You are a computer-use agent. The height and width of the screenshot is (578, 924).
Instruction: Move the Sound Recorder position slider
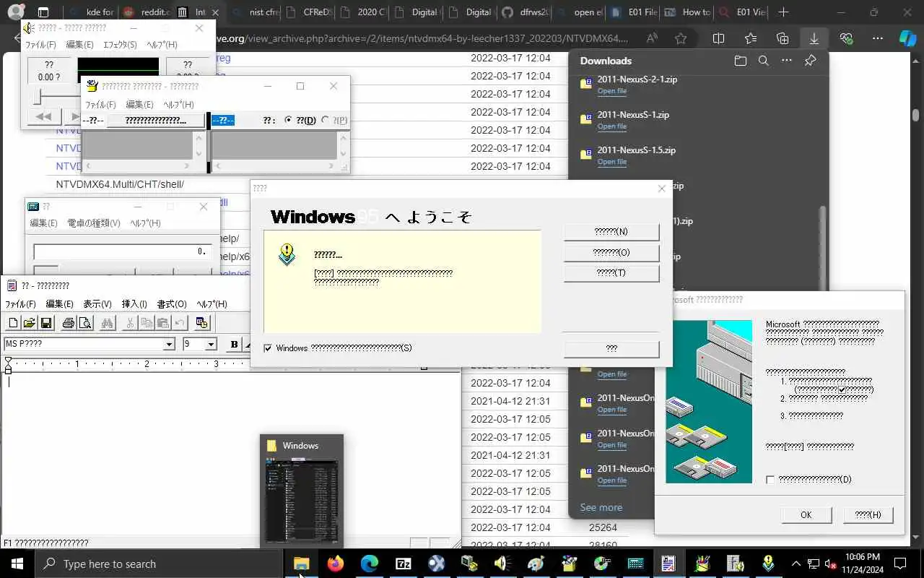[x=37, y=96]
